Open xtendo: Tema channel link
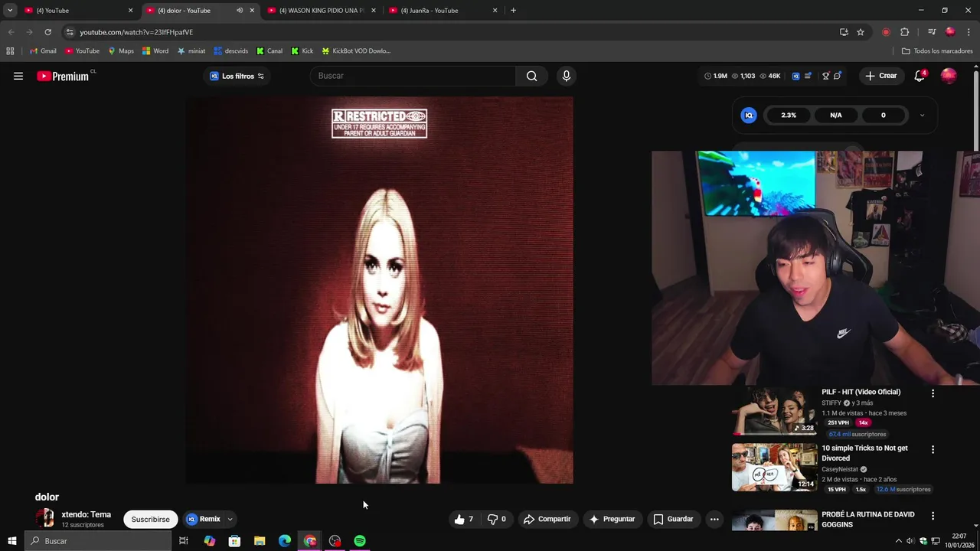This screenshot has height=551, width=980. coord(86,514)
